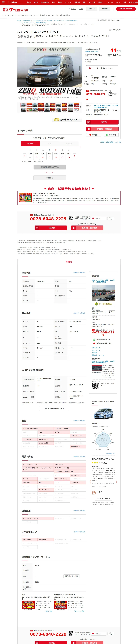Click the グー鑑定 badge in dealer details
Screen dimensions: 138x644
(x=96, y=304)
